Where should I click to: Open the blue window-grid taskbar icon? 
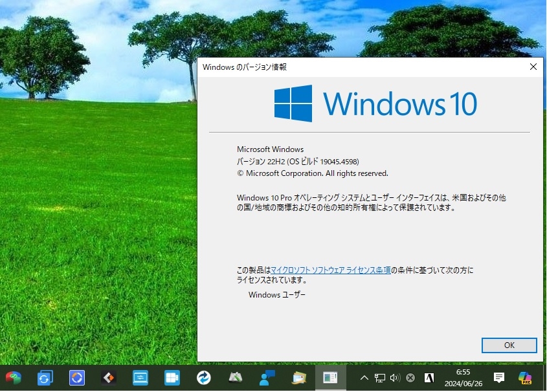[x=172, y=378]
